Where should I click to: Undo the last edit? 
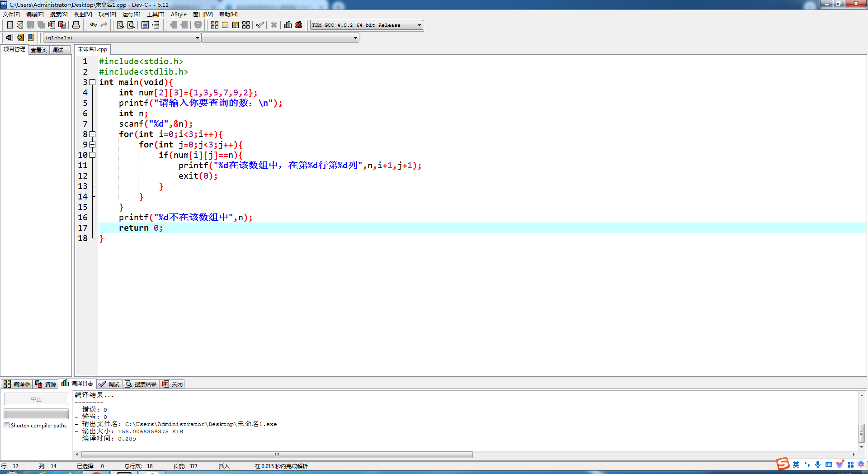pyautogui.click(x=93, y=25)
